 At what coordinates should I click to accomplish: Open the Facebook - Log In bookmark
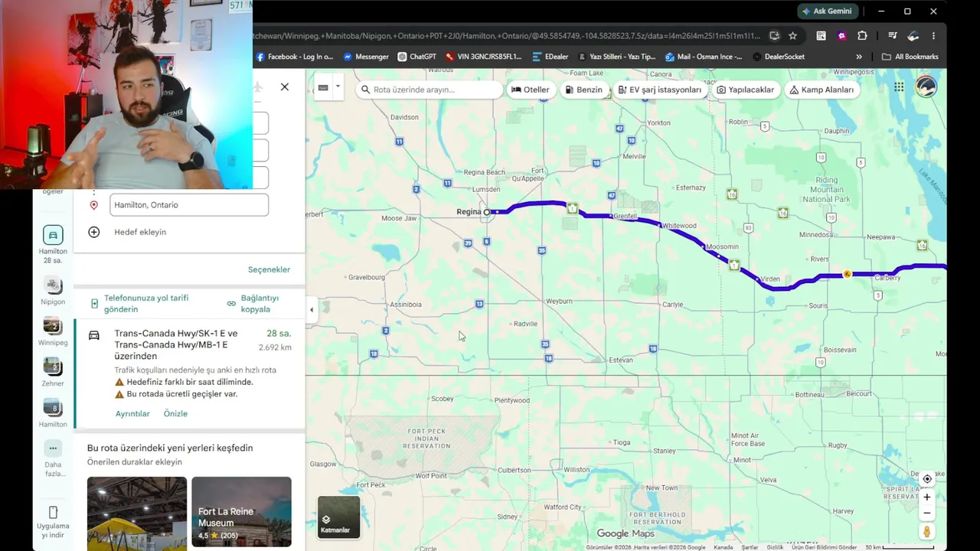[296, 57]
